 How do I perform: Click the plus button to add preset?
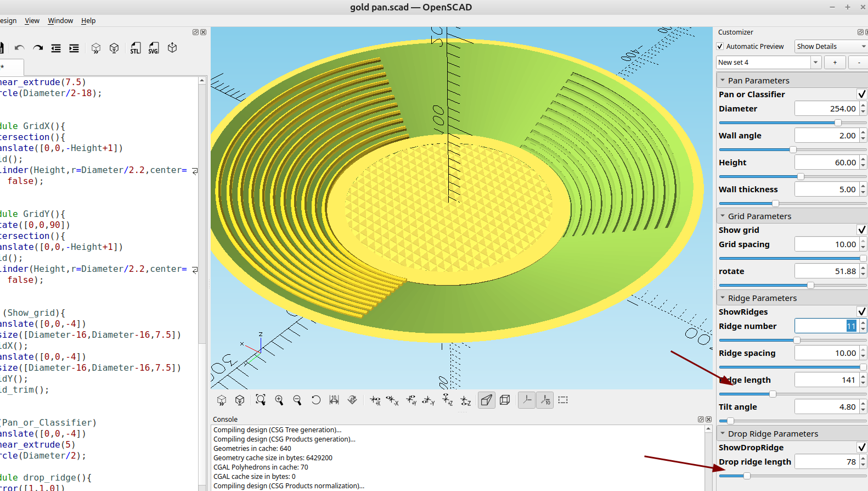(835, 63)
